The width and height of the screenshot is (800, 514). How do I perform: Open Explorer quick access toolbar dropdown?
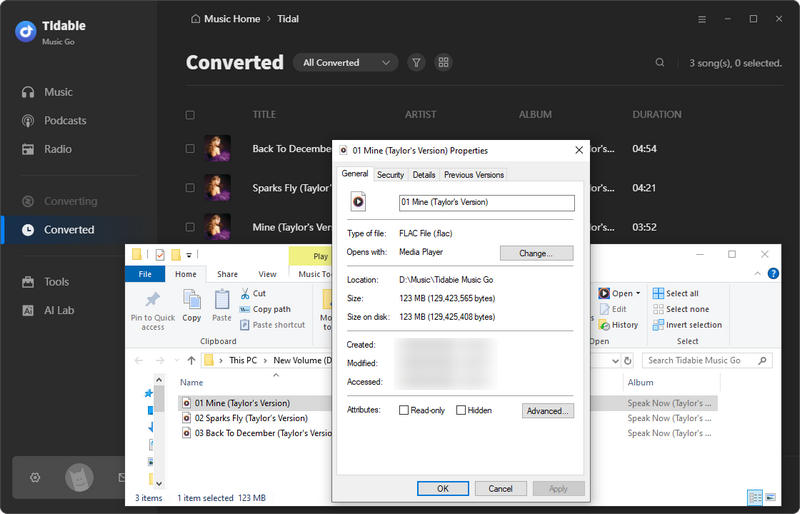coord(189,255)
